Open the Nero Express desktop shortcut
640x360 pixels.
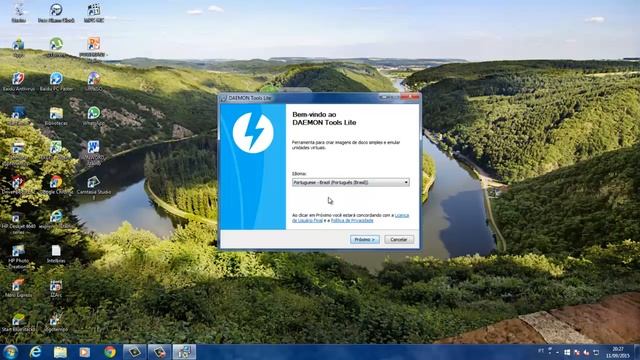coord(18,288)
